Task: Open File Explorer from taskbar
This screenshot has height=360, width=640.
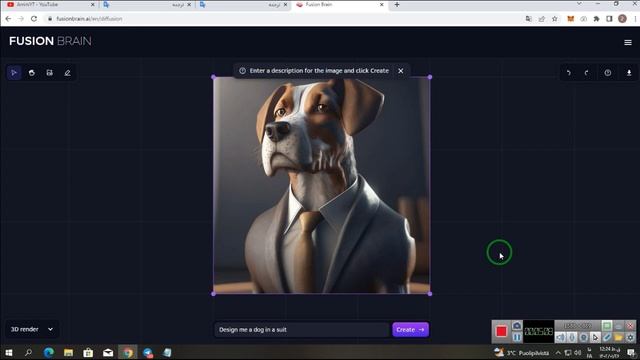Action: point(69,352)
